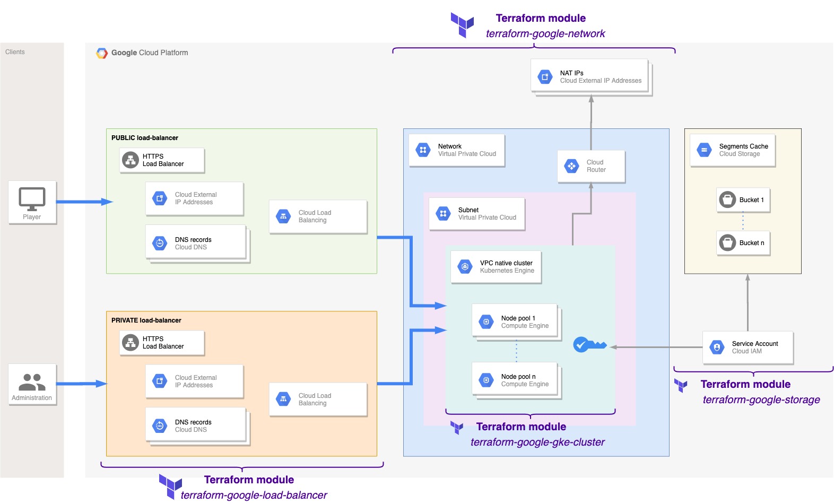Viewport: 834px width, 504px height.
Task: Select the Service Account Cloud IAM icon
Action: (717, 347)
